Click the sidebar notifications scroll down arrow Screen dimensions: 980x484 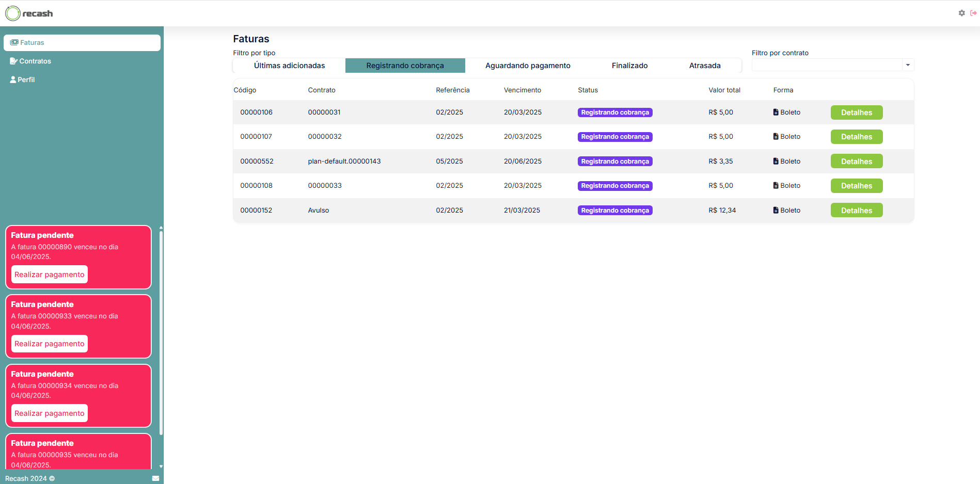pyautogui.click(x=161, y=466)
